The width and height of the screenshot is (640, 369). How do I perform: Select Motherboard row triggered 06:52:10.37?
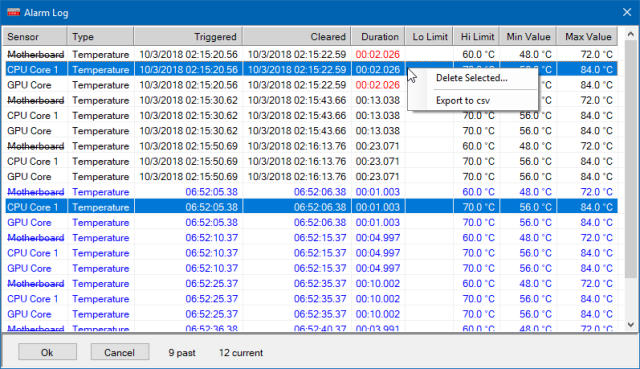[311, 238]
